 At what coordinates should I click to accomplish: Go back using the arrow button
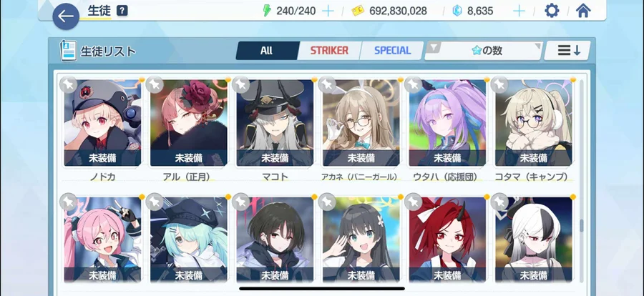[66, 16]
